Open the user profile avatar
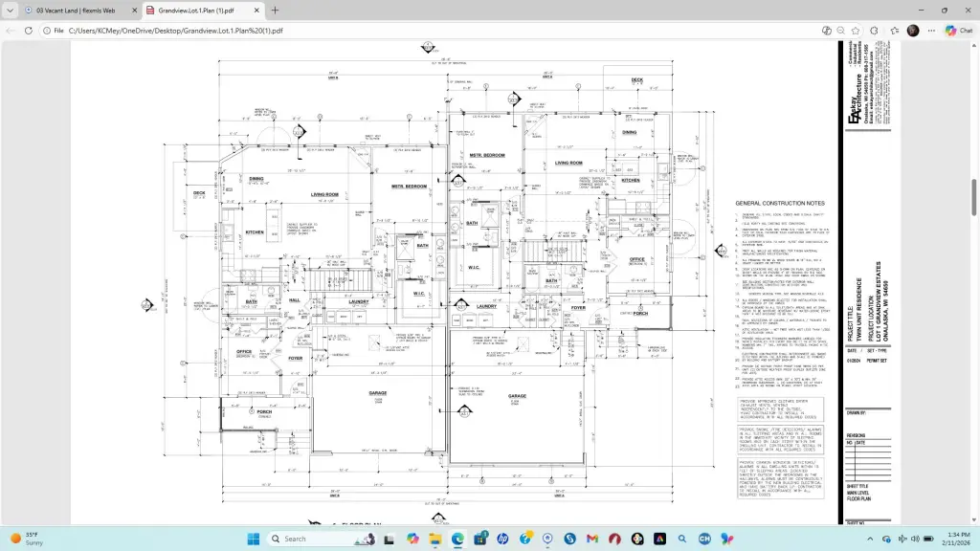The width and height of the screenshot is (980, 551). [x=913, y=31]
